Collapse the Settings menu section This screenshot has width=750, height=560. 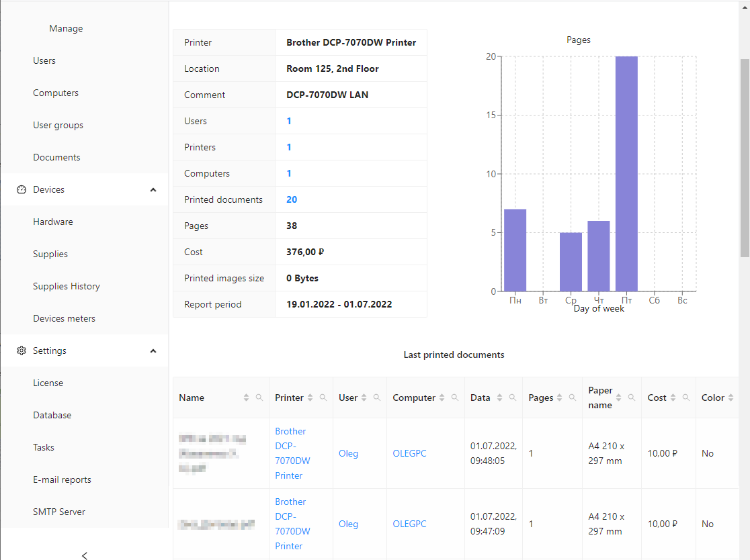(x=153, y=351)
